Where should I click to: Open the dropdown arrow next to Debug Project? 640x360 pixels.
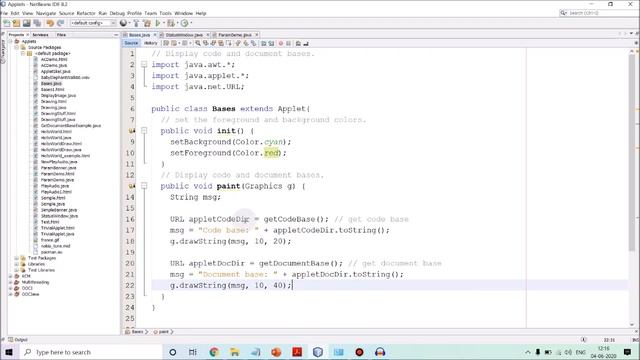[177, 23]
